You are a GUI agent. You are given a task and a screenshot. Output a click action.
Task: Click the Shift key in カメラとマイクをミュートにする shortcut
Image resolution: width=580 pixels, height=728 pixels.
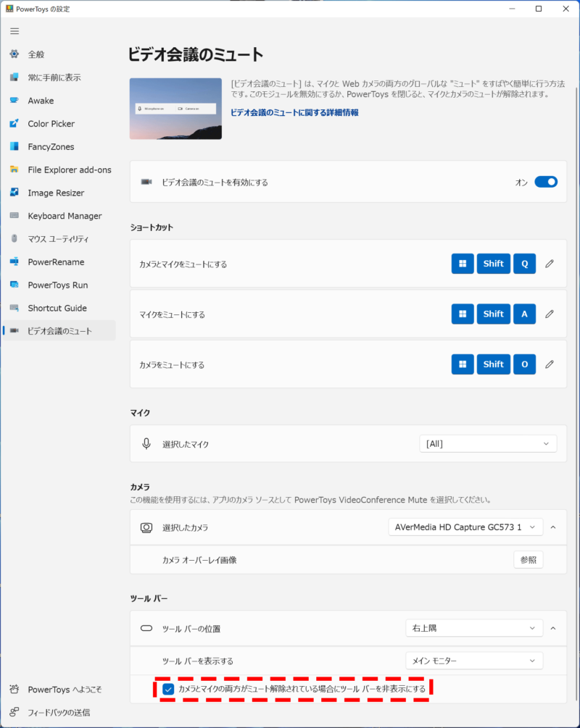494,264
